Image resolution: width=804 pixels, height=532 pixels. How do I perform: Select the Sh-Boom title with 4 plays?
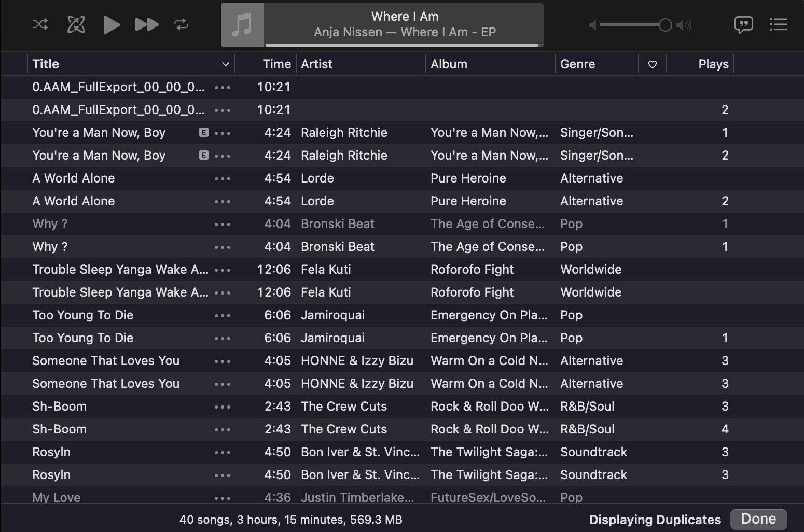point(60,429)
